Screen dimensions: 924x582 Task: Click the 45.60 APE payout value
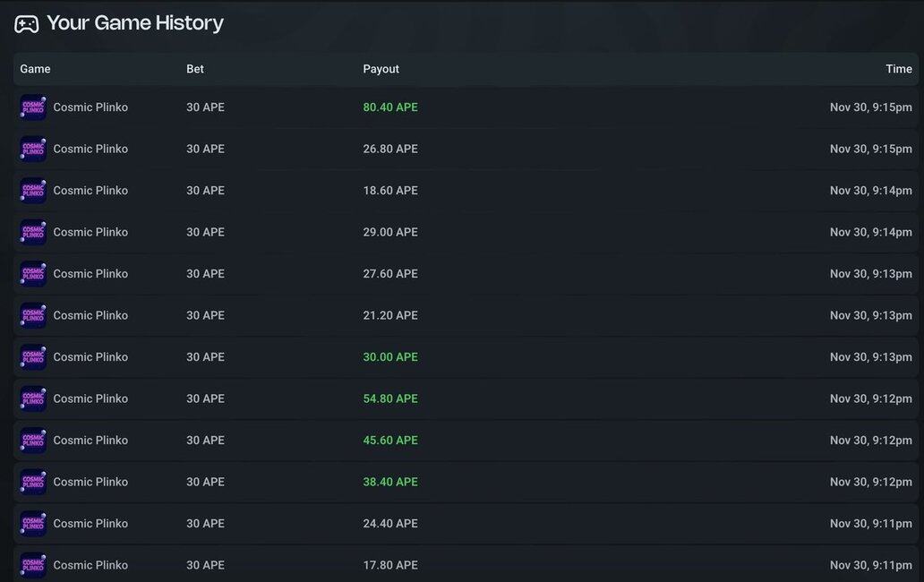pos(390,441)
